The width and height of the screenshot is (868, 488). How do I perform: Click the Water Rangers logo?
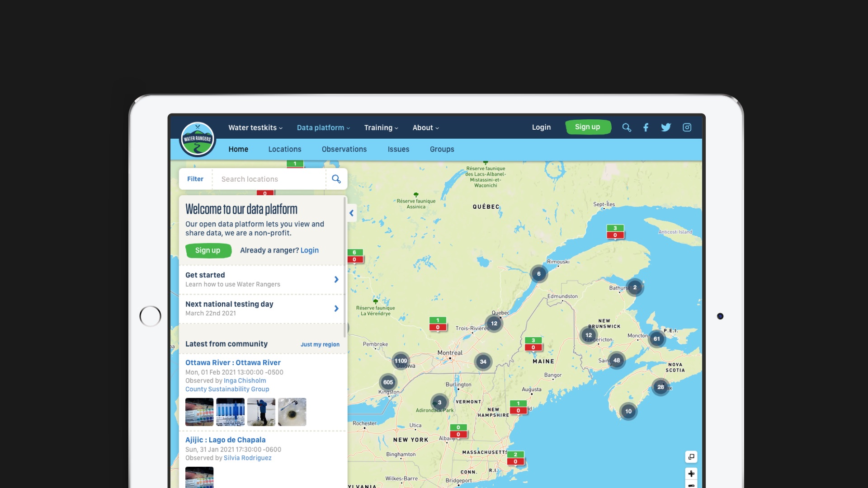coord(198,139)
